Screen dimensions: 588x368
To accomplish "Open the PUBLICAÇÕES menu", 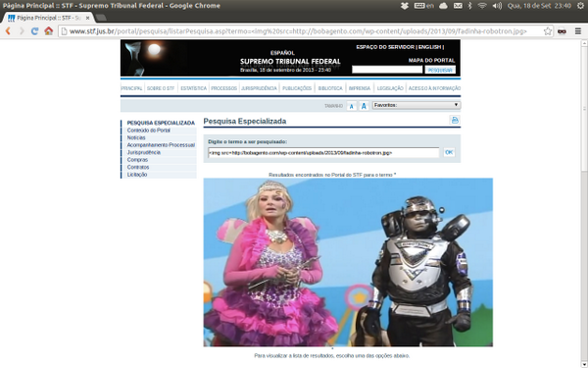I will 297,88.
